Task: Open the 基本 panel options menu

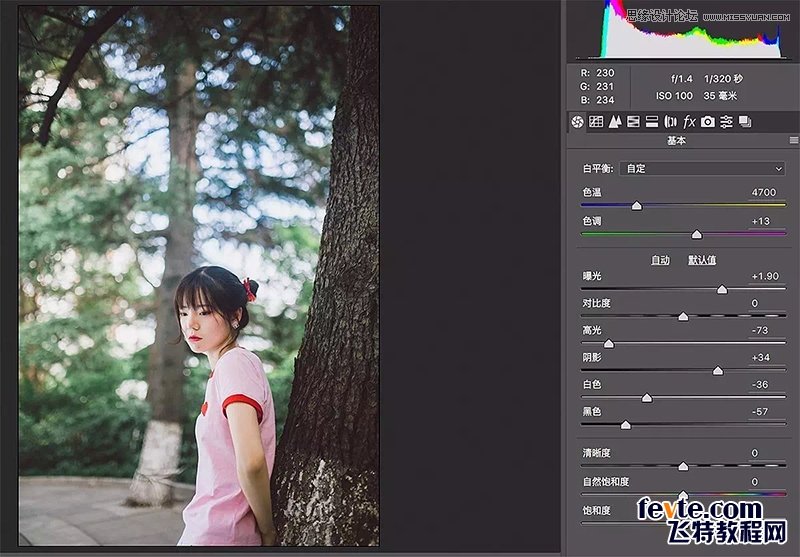Action: (793, 141)
